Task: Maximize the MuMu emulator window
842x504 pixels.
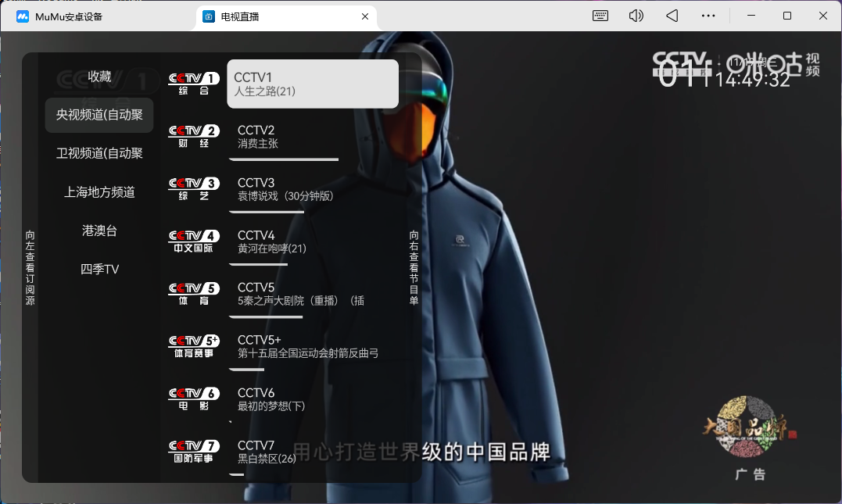Action: [787, 16]
